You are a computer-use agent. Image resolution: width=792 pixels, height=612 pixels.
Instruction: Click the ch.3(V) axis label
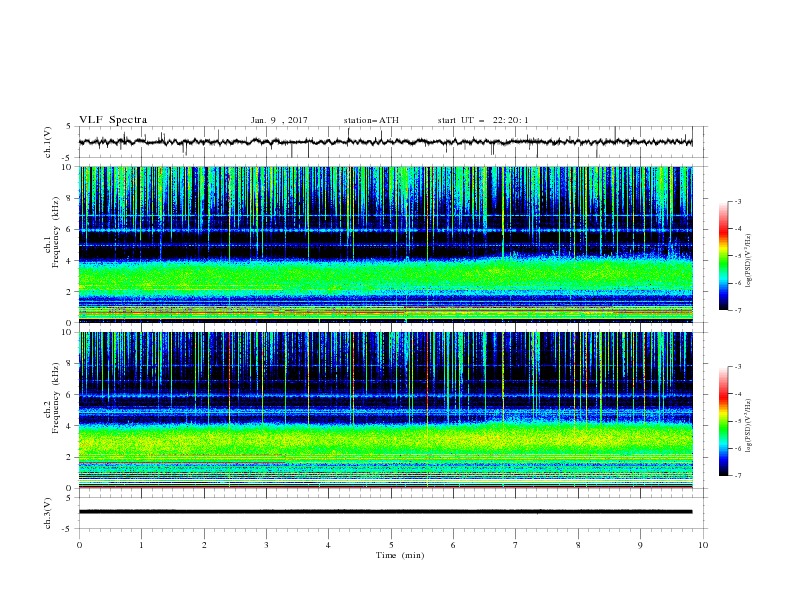(x=48, y=514)
